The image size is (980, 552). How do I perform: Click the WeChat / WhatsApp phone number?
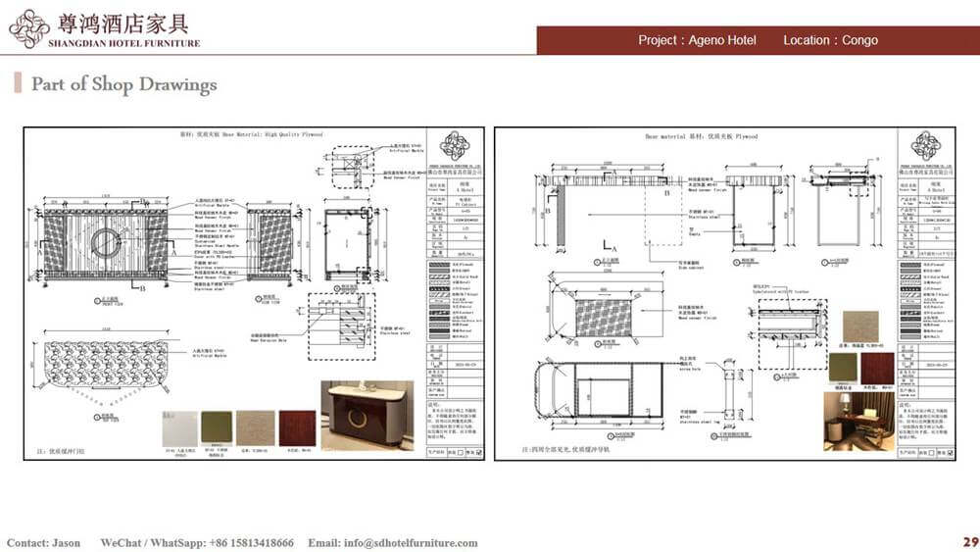point(196,542)
